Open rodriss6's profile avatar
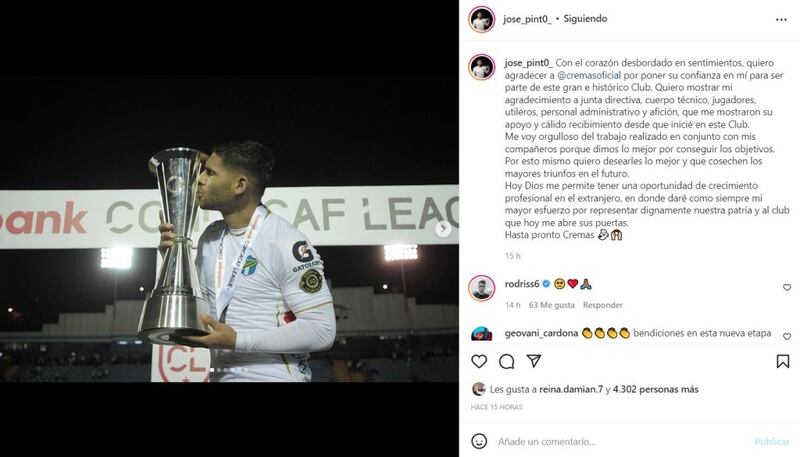Screen dimensions: 800x457 pos(482,288)
